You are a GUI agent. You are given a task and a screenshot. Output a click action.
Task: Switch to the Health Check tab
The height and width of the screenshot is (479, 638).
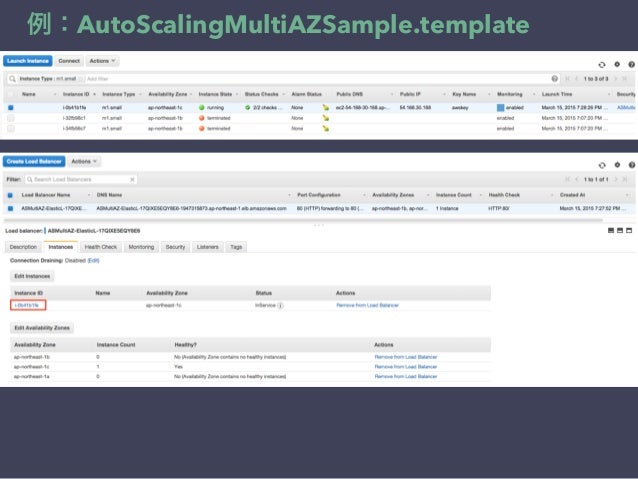pos(101,247)
